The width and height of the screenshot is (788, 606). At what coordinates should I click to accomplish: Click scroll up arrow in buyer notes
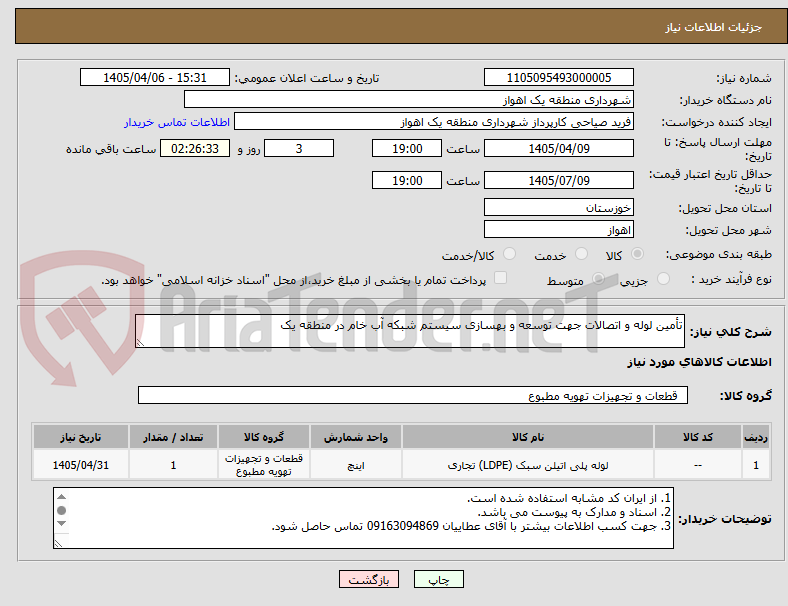(x=61, y=496)
